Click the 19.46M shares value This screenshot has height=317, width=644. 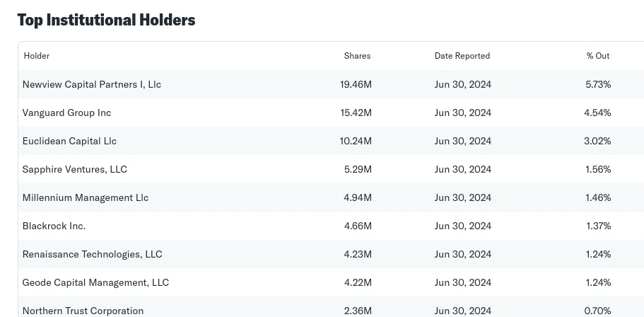tap(356, 85)
